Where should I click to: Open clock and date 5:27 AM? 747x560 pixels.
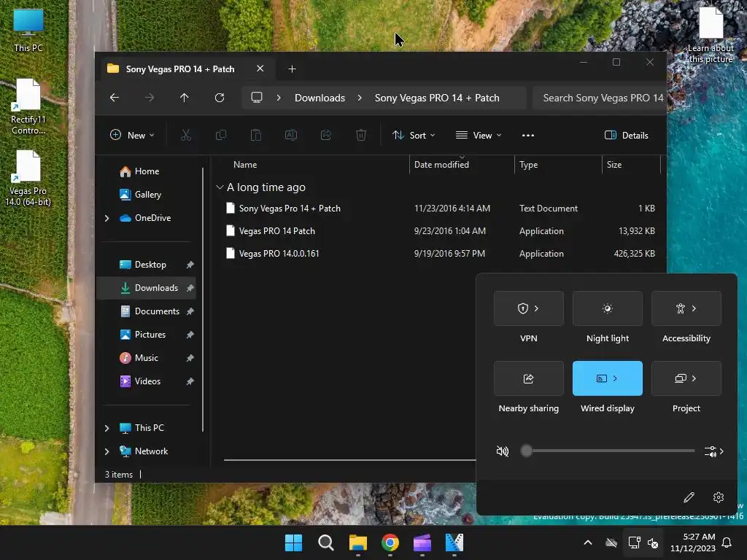[x=693, y=542]
